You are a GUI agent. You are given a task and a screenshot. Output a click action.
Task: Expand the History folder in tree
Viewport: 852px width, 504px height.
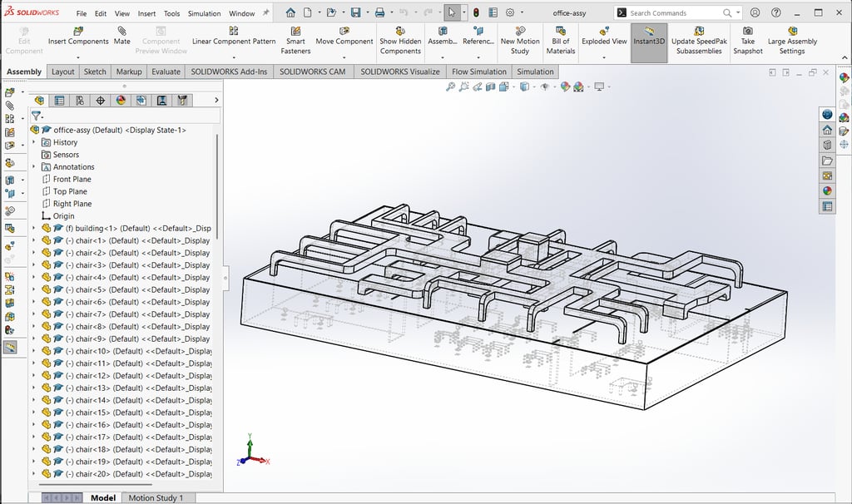click(34, 142)
